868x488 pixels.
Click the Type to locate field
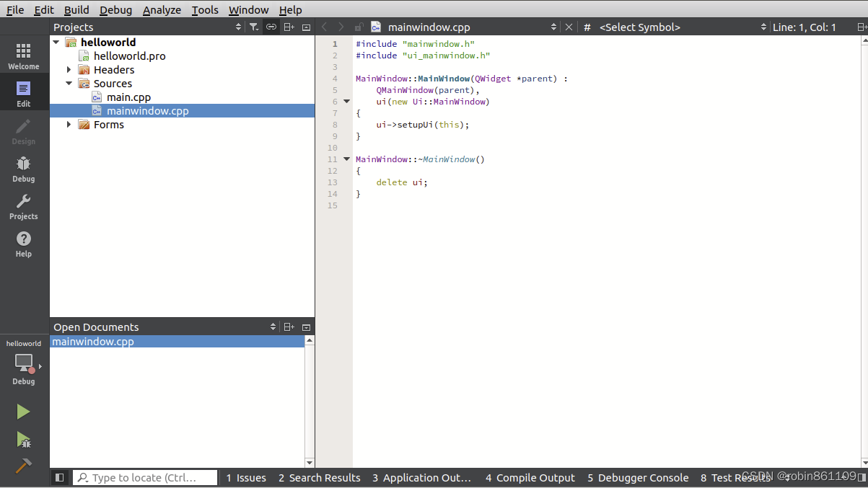coord(145,477)
